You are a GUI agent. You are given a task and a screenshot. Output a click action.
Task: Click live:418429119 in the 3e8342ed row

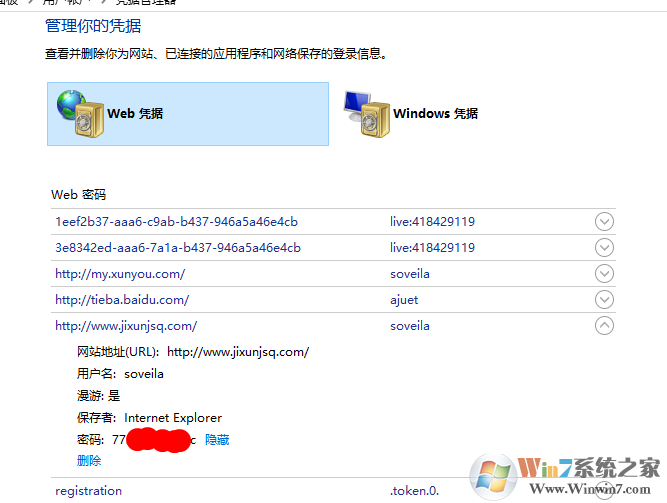click(432, 248)
